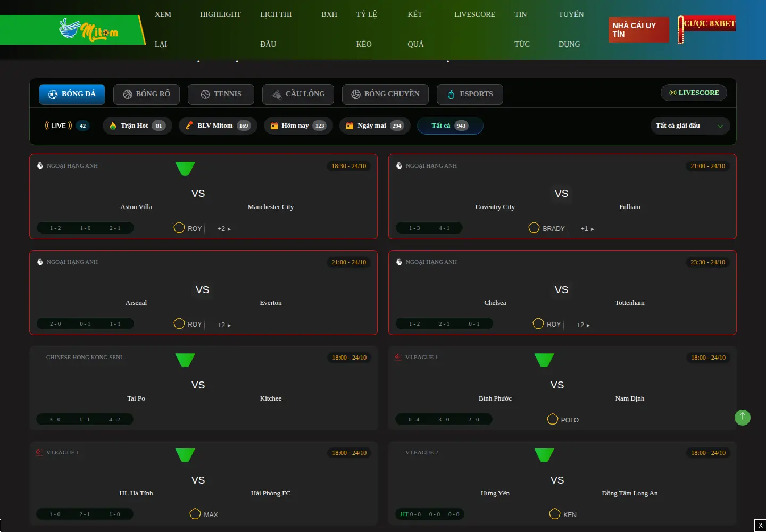This screenshot has width=766, height=532.
Task: Switch to the BÓNG RỔ tab
Action: 146,94
